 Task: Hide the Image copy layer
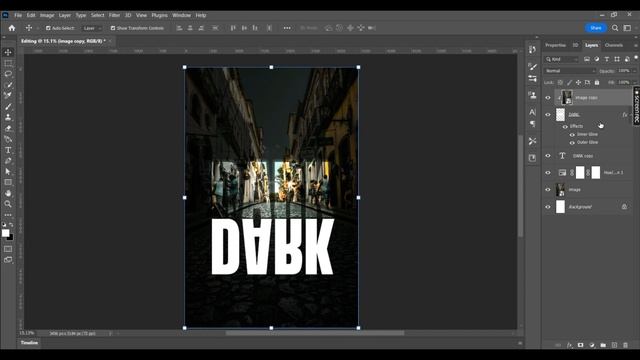click(x=548, y=98)
